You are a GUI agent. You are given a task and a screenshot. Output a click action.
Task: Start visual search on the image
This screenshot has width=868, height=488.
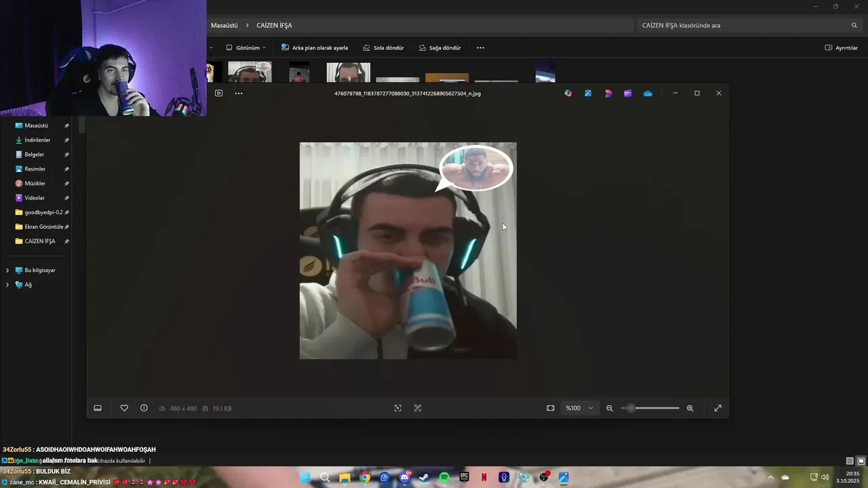pyautogui.click(x=398, y=408)
